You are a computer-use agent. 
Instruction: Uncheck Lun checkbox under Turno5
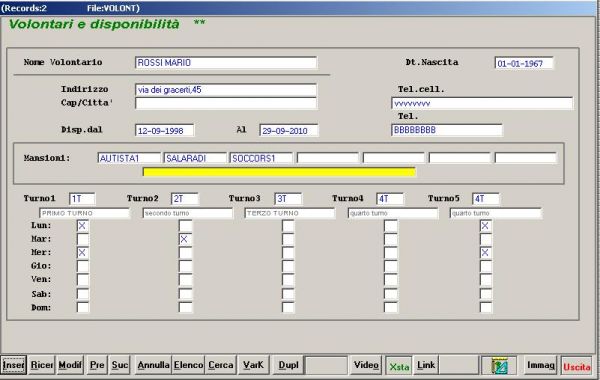486,226
